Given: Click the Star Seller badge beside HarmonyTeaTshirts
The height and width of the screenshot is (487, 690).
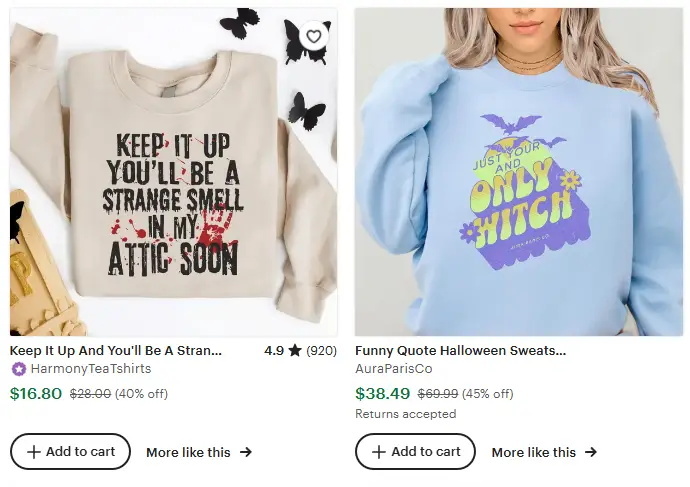Looking at the screenshot, I should pos(18,369).
